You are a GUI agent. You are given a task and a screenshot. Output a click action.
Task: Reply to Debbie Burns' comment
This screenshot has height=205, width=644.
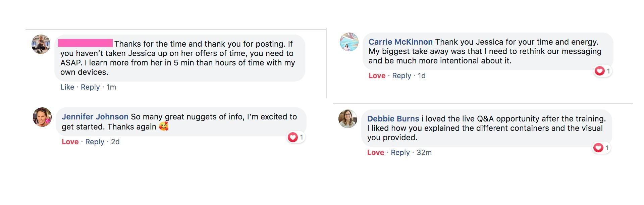coord(400,152)
